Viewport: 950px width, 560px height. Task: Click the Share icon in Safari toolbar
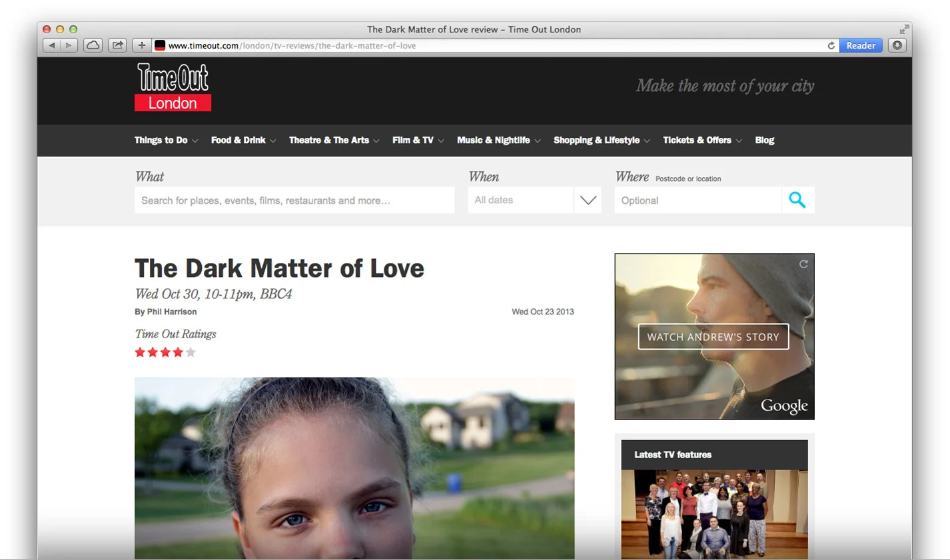click(117, 45)
